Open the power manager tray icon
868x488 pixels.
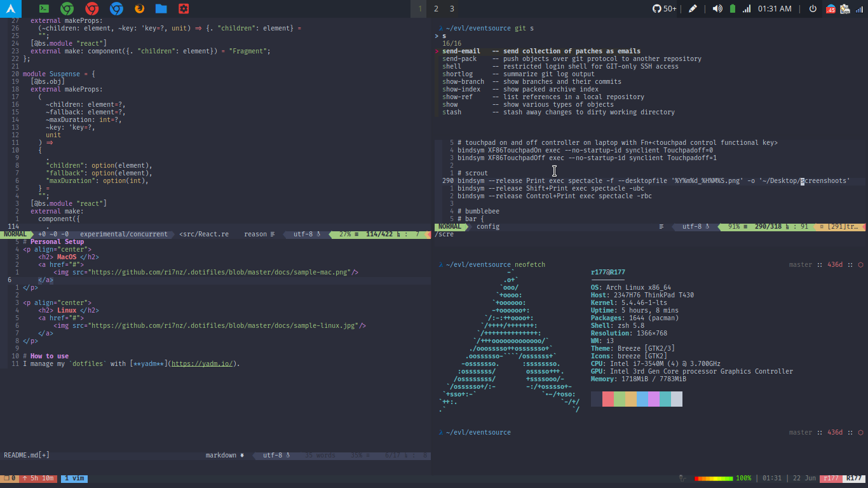coord(845,9)
